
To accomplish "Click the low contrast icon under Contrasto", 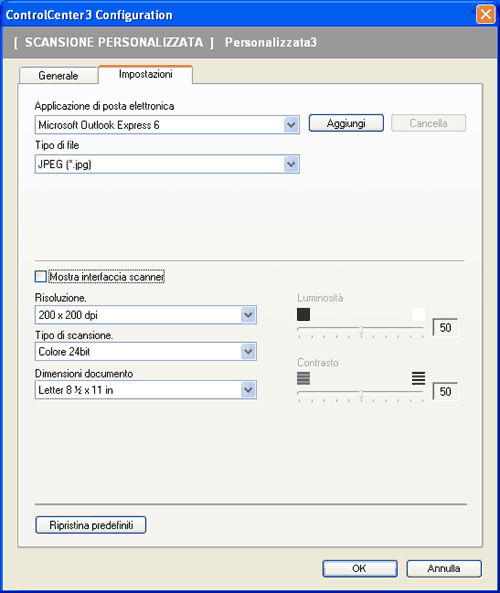I will pyautogui.click(x=303, y=378).
